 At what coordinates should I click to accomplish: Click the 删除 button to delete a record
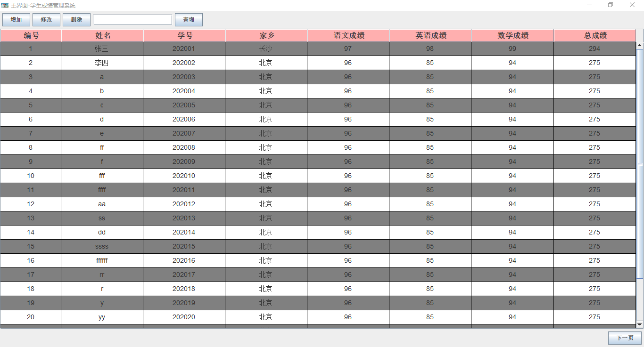coord(76,19)
